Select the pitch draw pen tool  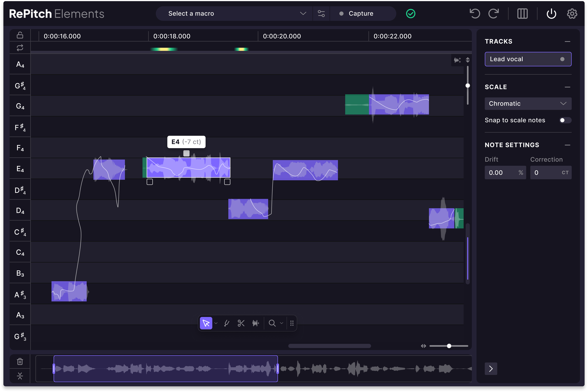pos(227,323)
